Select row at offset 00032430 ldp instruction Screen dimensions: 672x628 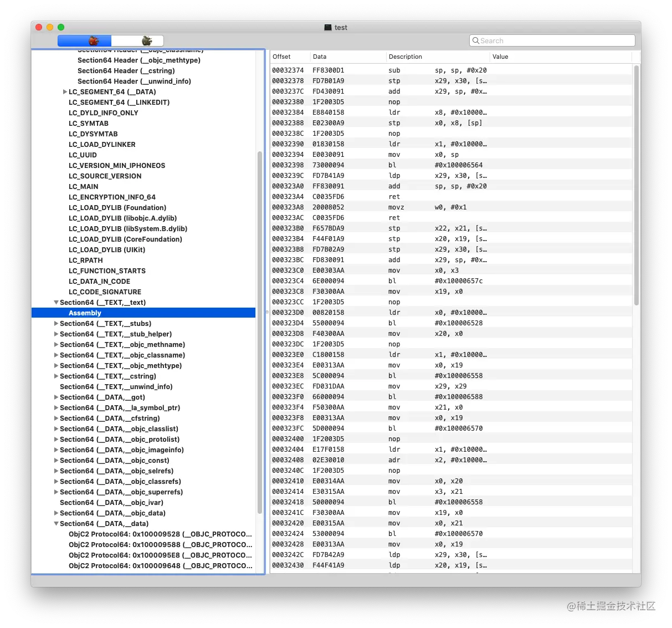coord(451,565)
